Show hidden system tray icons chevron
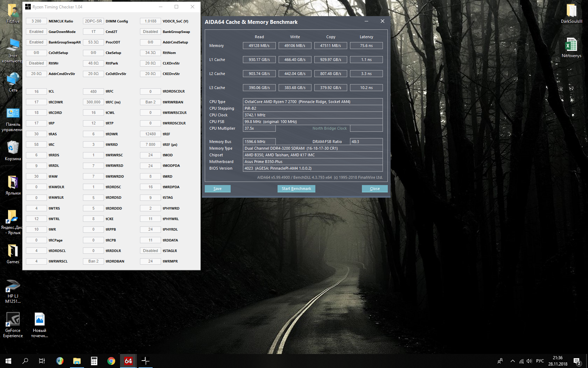Image resolution: width=588 pixels, height=368 pixels. [x=513, y=361]
